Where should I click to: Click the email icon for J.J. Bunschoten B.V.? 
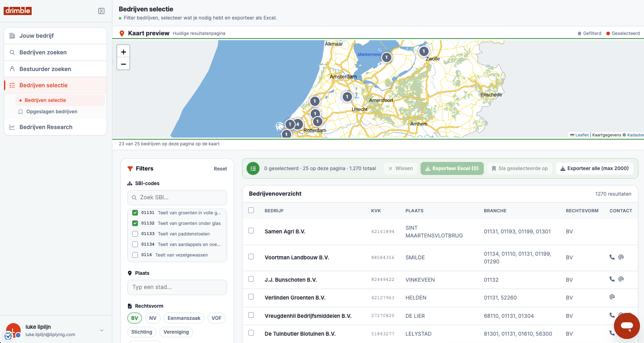[621, 279]
